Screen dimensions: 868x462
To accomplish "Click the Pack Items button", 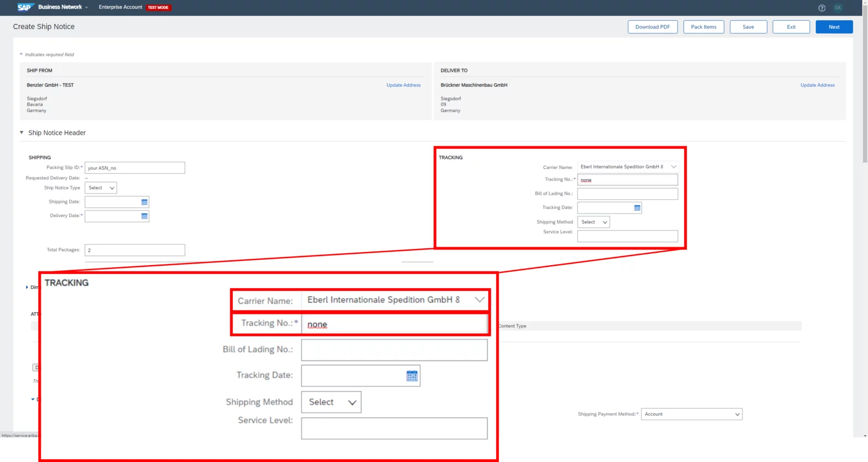I will (x=704, y=27).
